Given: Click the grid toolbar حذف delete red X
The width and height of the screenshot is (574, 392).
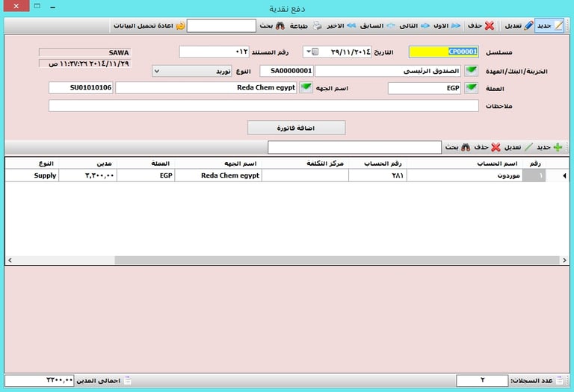Looking at the screenshot, I should point(496,147).
